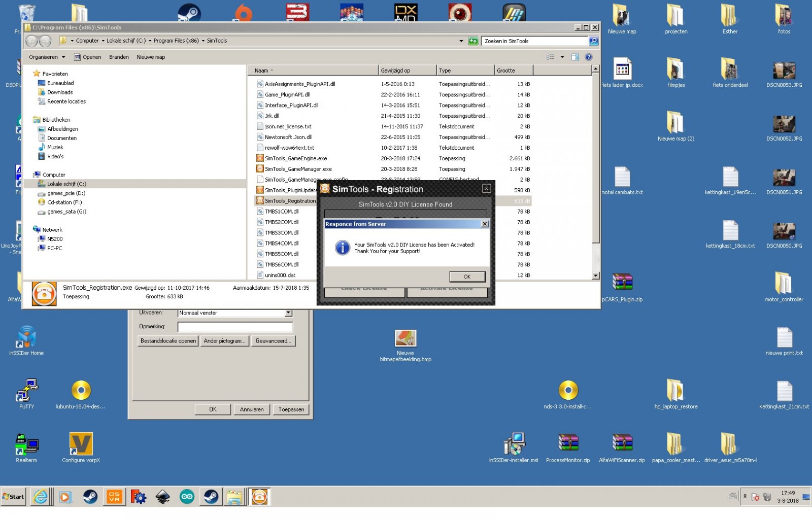Launch Internet Explorer from taskbar
812x519 pixels.
coord(41,497)
